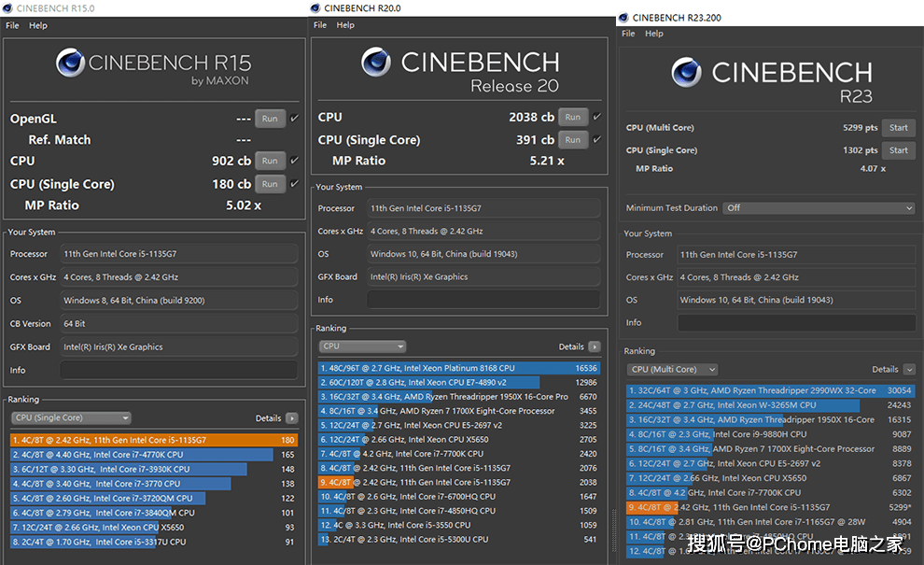The image size is (924, 565).
Task: Select Threadripper 1950X ranking row in R20
Action: click(459, 396)
